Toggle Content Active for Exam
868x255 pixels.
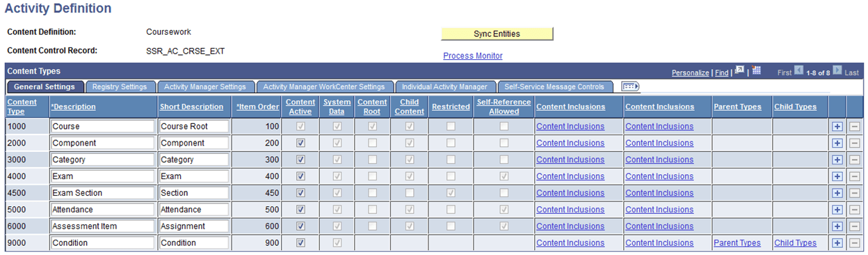pyautogui.click(x=300, y=176)
